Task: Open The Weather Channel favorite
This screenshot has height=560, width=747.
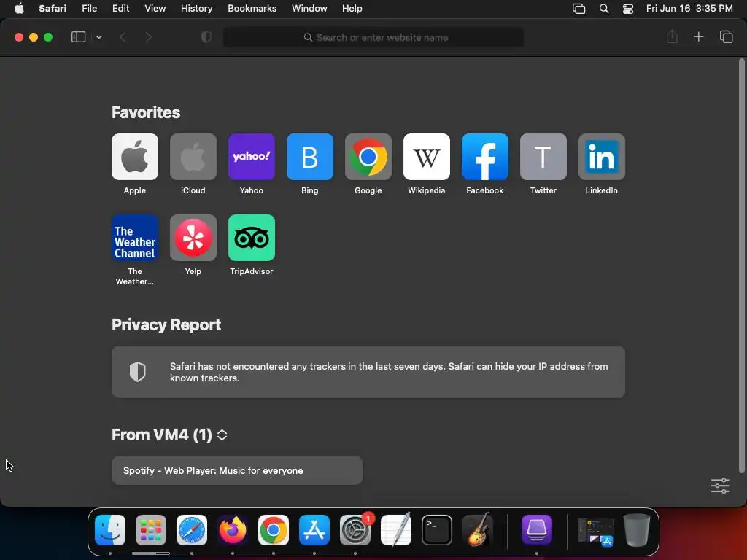Action: (135, 238)
